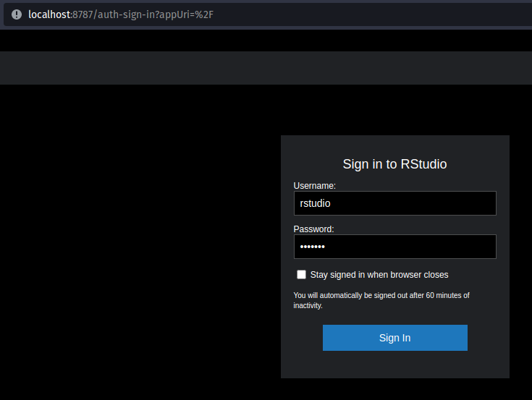The width and height of the screenshot is (532, 400).
Task: Click the localhost URL in the address bar
Action: pos(121,14)
